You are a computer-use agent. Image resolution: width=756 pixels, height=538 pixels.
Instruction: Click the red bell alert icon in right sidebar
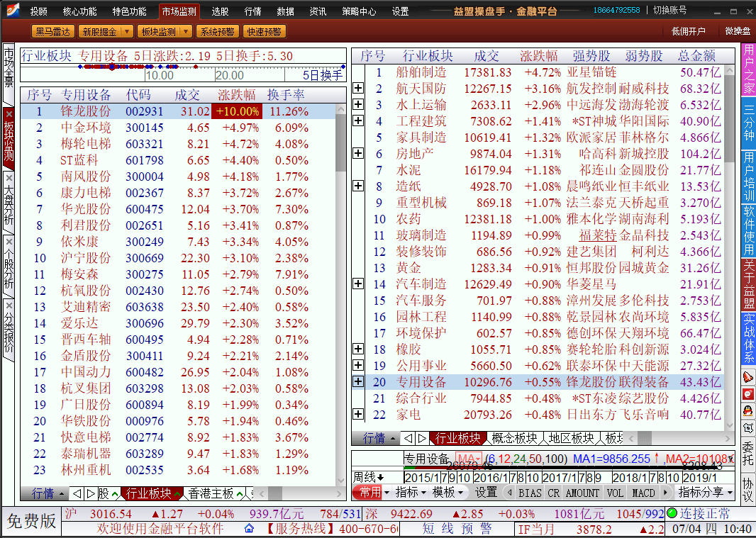pos(747,377)
